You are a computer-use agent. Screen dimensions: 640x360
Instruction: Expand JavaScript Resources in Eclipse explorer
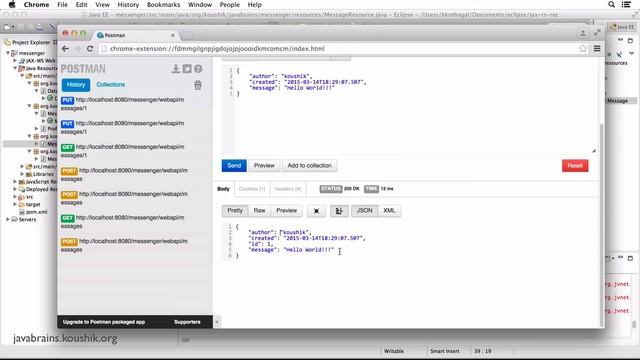click(x=15, y=182)
